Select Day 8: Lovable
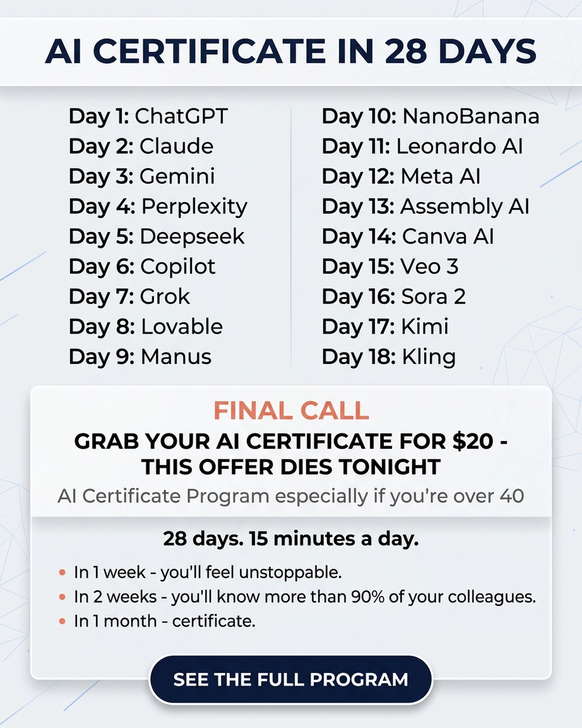582x728 pixels. point(146,327)
